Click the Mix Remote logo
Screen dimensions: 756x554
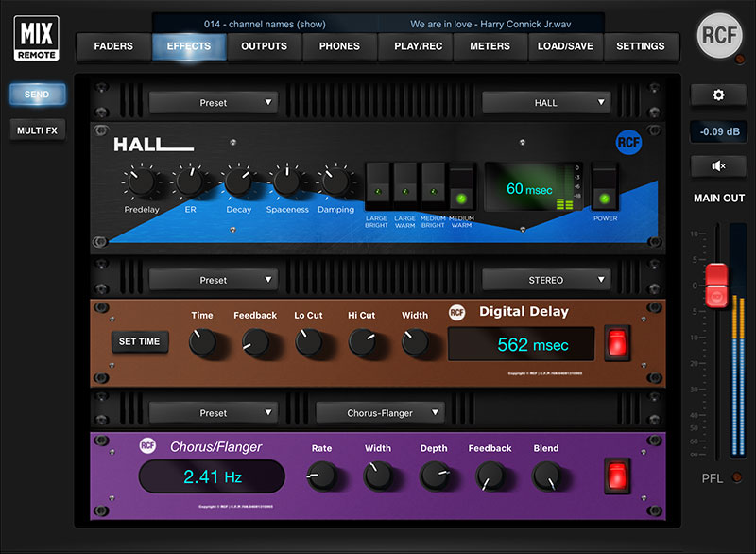click(37, 38)
